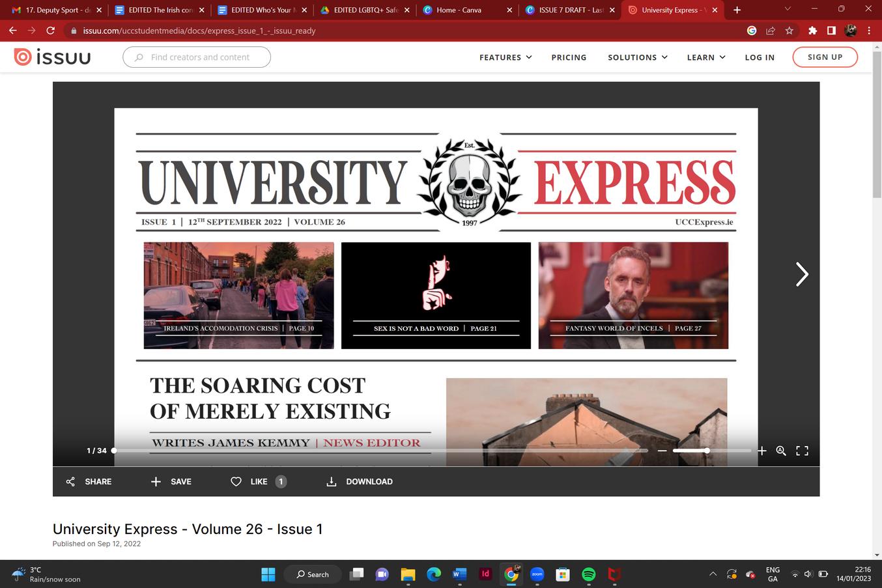
Task: Expand the Features dropdown menu
Action: (505, 57)
